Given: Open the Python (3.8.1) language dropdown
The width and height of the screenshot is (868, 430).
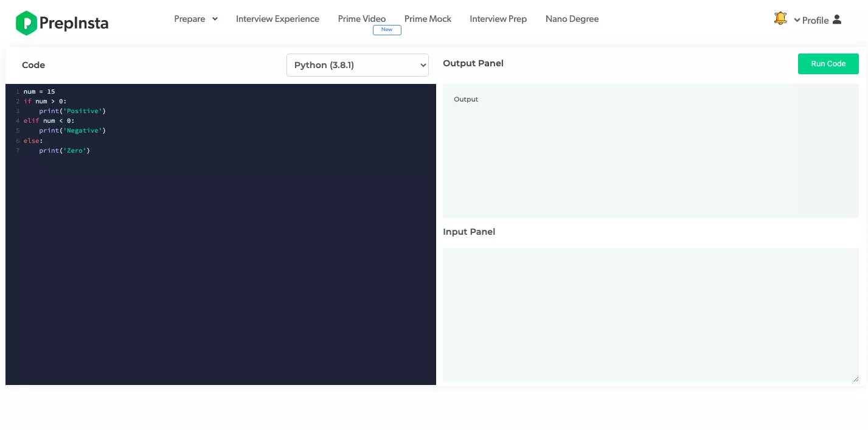Looking at the screenshot, I should pyautogui.click(x=358, y=65).
